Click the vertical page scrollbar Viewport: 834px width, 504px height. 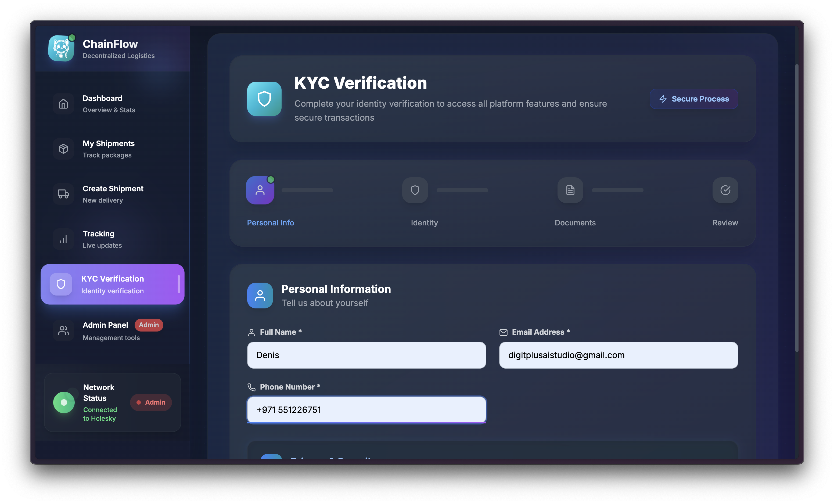[797, 208]
